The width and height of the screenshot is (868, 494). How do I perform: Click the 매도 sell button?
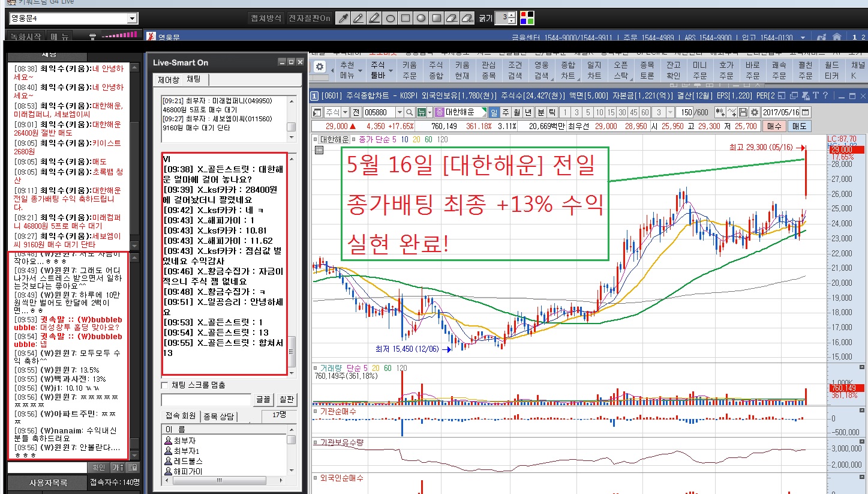point(799,126)
